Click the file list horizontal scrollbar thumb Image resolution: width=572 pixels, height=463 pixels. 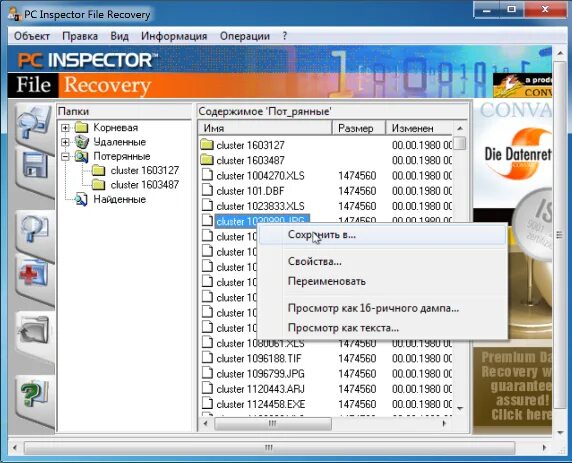[x=273, y=423]
